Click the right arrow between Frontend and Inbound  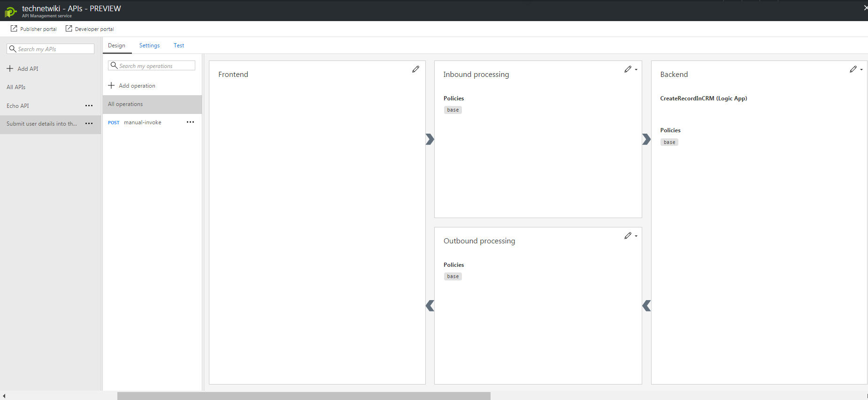[x=430, y=139]
